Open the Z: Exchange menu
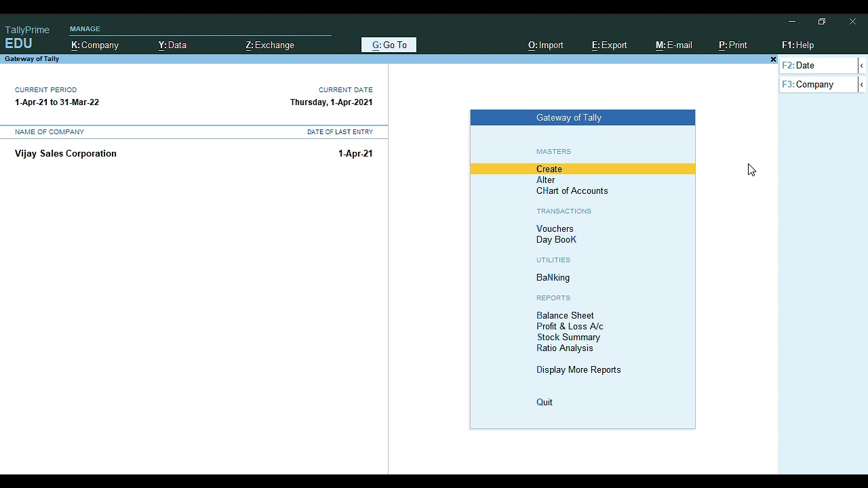Screen dimensions: 868x488 [270, 45]
